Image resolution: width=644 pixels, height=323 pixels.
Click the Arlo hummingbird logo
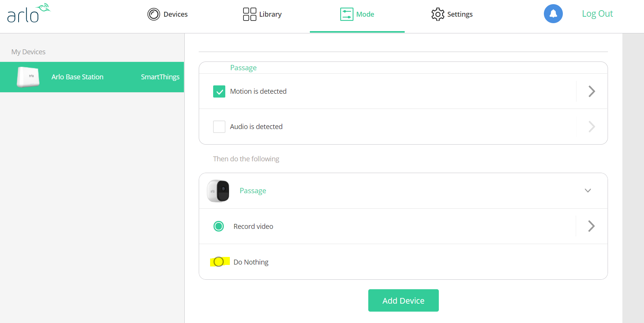tap(28, 14)
